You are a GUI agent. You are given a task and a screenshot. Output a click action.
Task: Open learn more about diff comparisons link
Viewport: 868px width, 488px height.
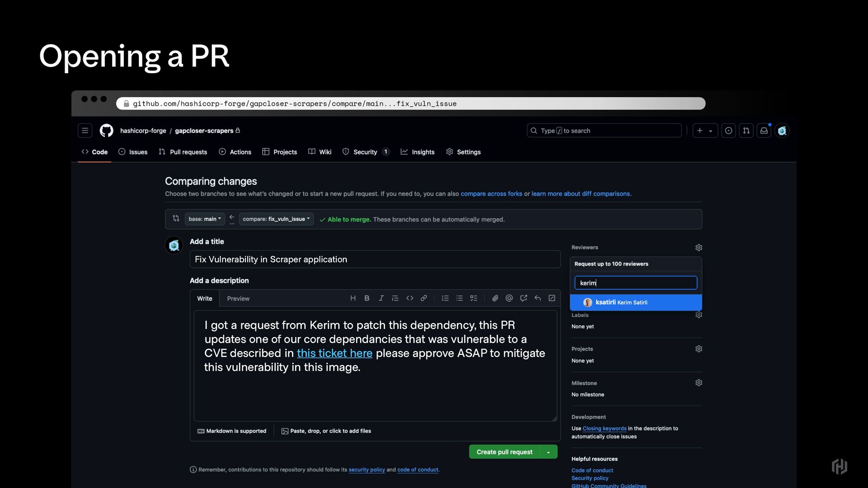[580, 194]
